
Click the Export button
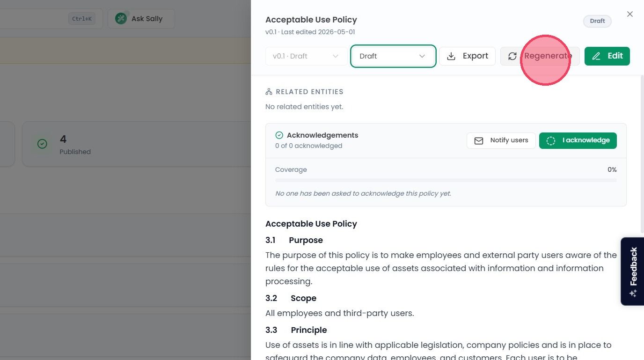467,56
